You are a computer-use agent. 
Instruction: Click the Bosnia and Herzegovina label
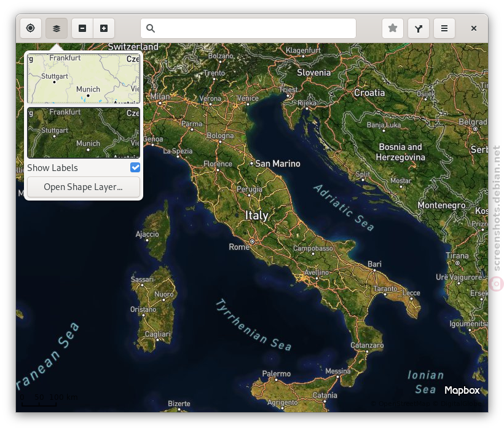click(401, 152)
